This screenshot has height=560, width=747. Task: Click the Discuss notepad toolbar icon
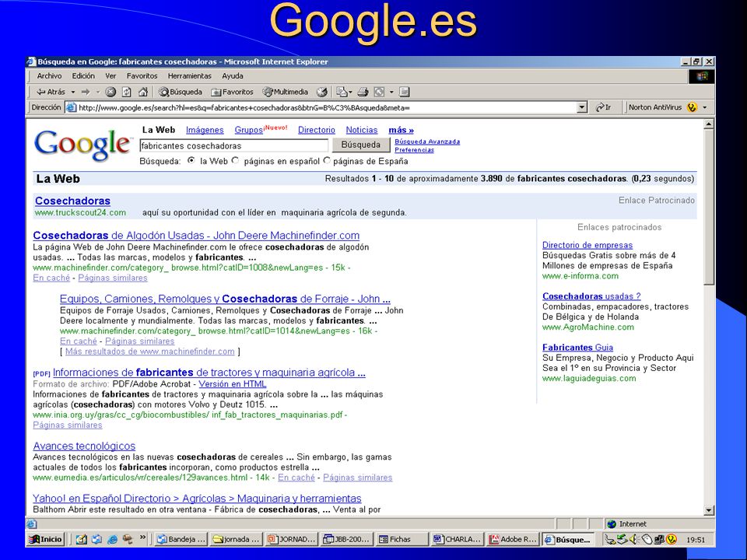[x=404, y=92]
